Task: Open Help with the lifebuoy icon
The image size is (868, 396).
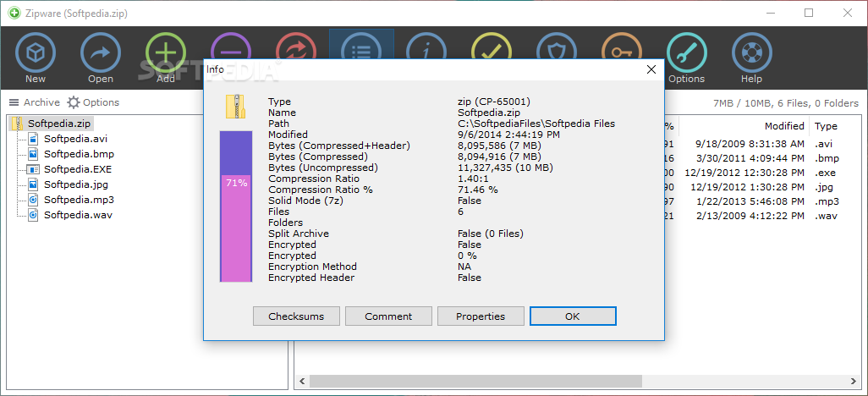Action: (x=752, y=52)
